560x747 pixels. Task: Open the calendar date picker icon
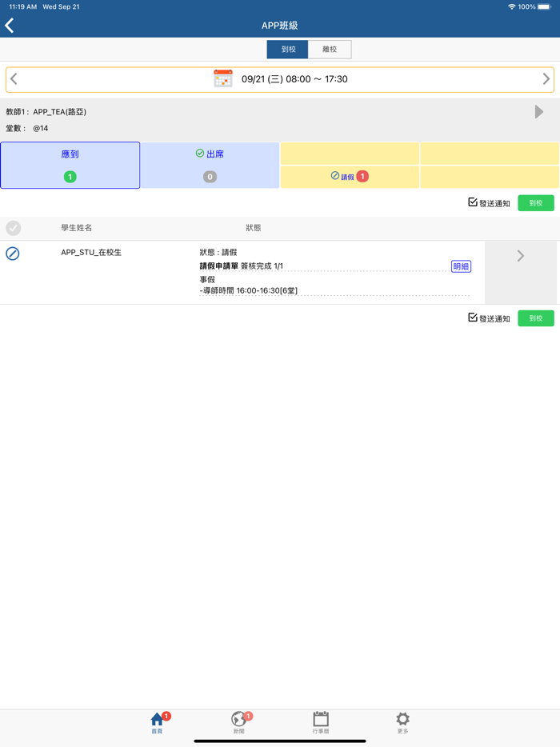223,78
